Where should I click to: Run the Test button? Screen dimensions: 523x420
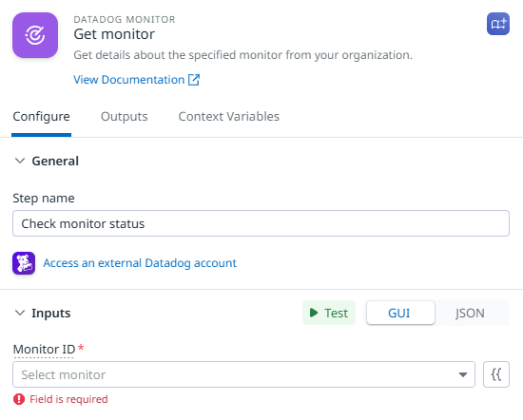329,313
